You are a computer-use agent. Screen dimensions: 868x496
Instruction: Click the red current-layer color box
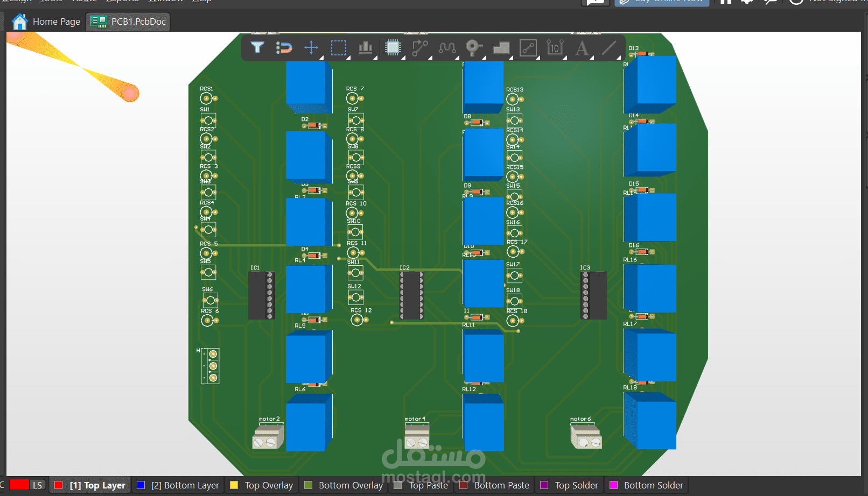[x=19, y=485]
